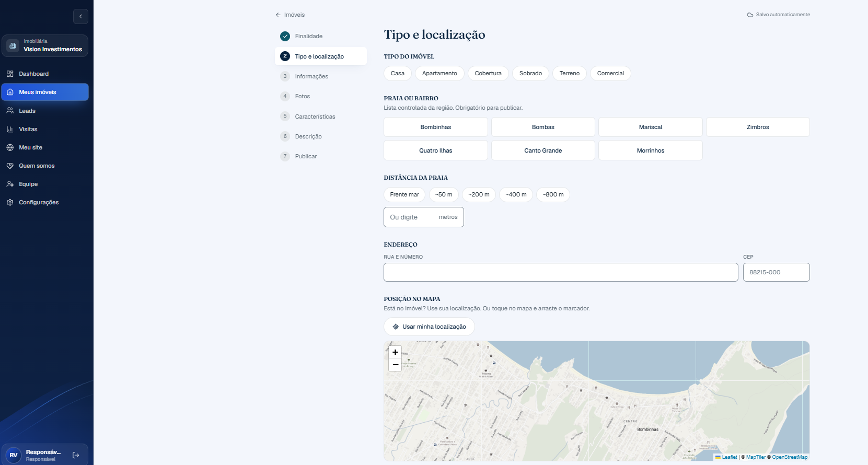
Task: Focus the Rua e número field
Action: [561, 272]
